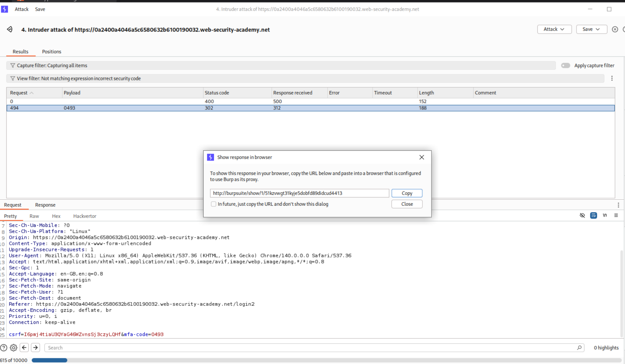Switch to the Positions tab
The width and height of the screenshot is (625, 364).
point(52,52)
